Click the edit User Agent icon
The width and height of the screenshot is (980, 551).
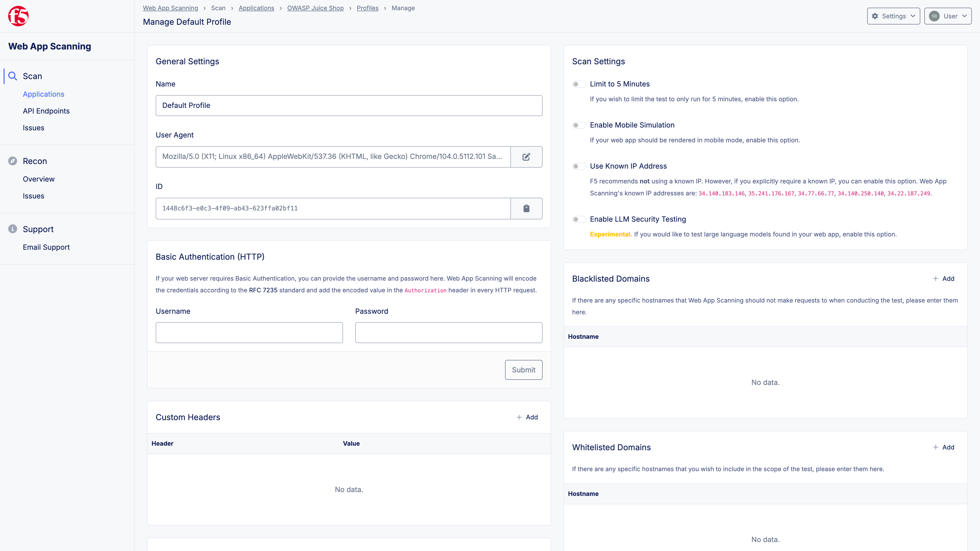(x=526, y=157)
